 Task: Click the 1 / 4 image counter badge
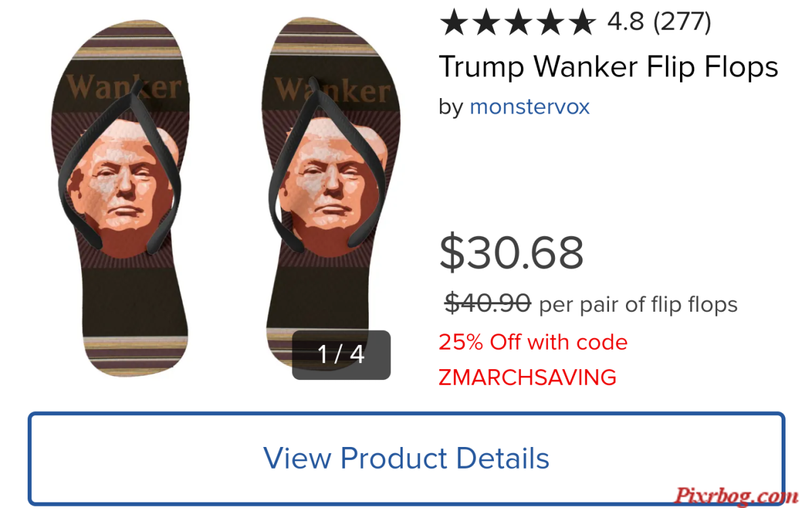coord(341,354)
